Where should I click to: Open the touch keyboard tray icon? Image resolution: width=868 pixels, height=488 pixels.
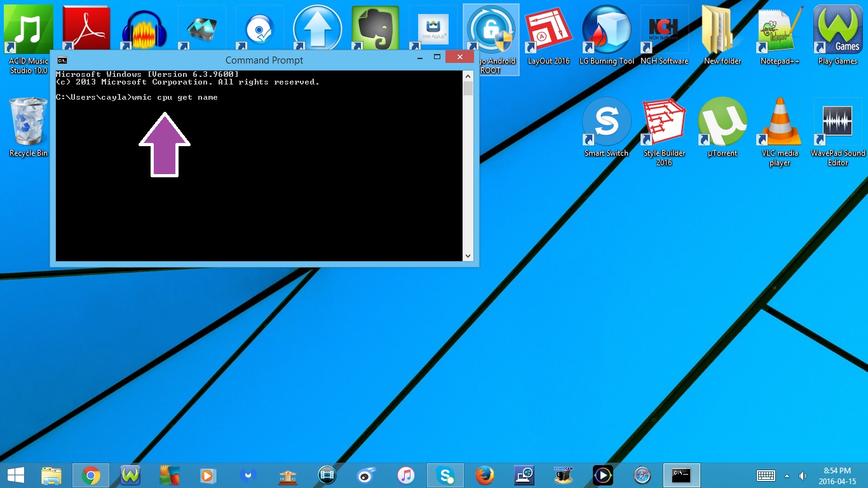(766, 475)
